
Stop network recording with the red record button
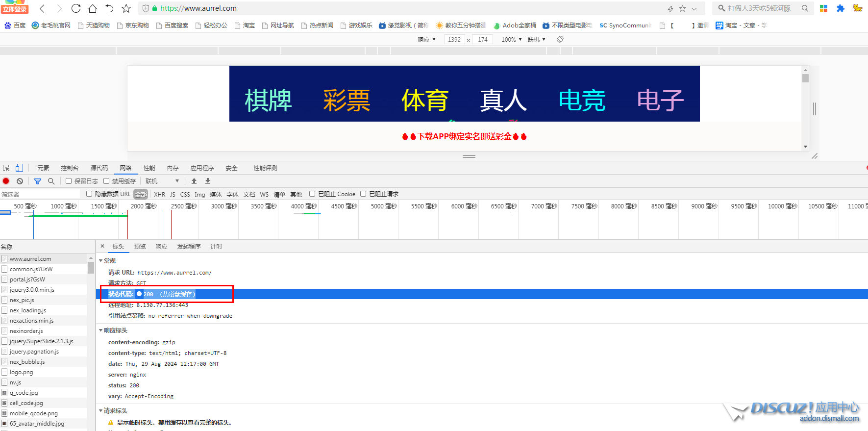coord(6,181)
